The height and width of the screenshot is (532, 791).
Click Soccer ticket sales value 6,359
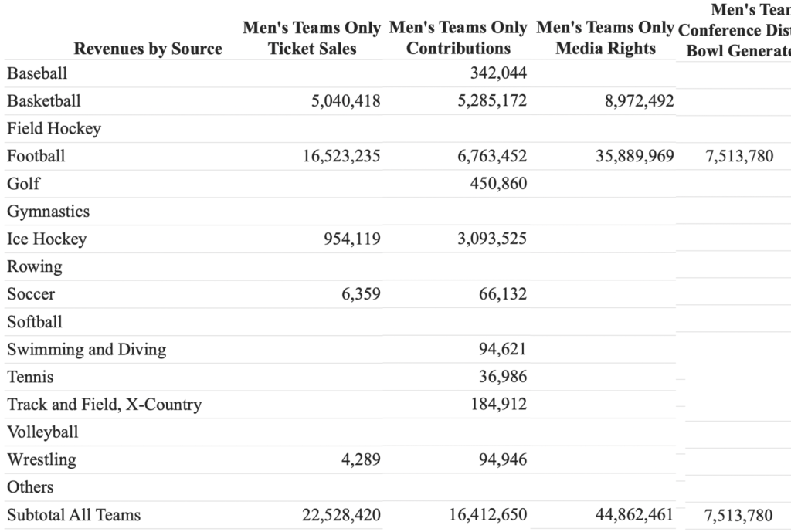click(x=360, y=294)
